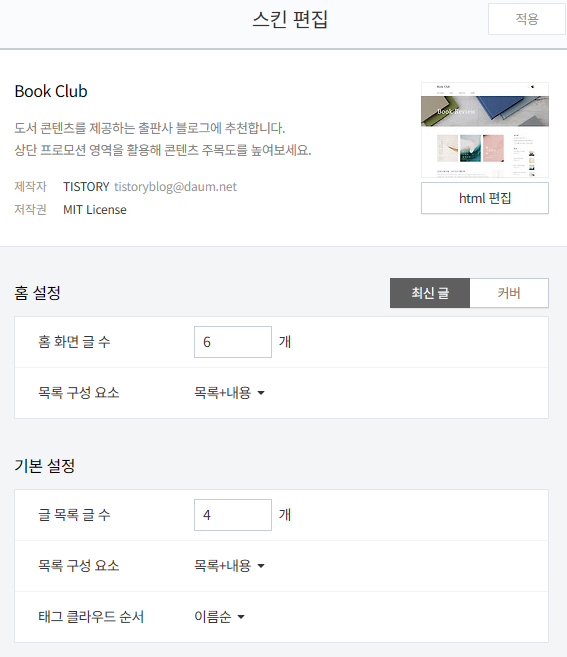Open the html 편집 editor
Image resolution: width=567 pixels, height=657 pixels.
tap(485, 198)
